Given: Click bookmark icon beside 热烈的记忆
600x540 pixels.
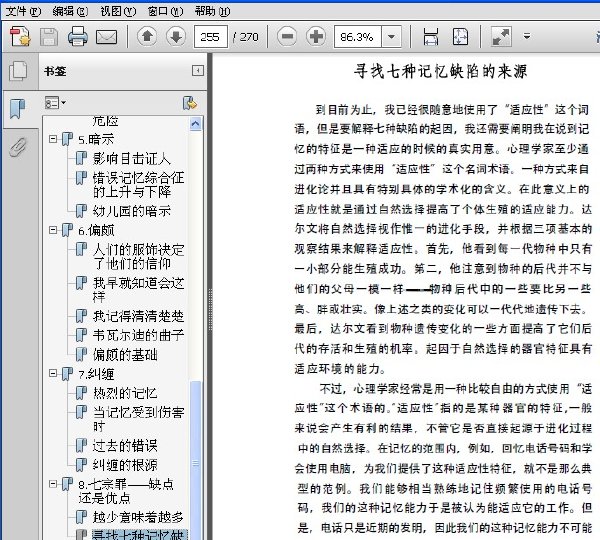Looking at the screenshot, I should click(x=81, y=392).
